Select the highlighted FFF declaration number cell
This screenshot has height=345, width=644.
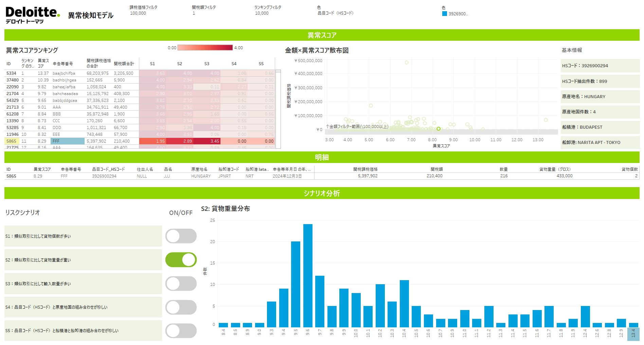[67, 141]
